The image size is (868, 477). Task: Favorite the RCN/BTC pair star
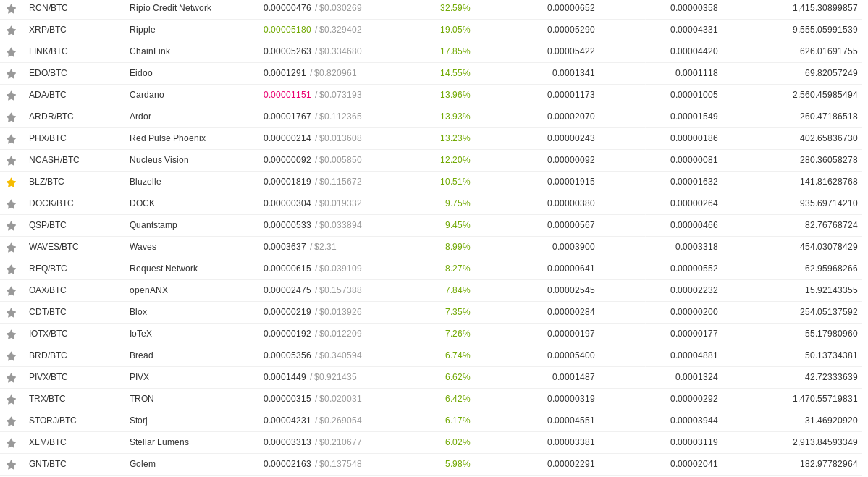point(11,9)
